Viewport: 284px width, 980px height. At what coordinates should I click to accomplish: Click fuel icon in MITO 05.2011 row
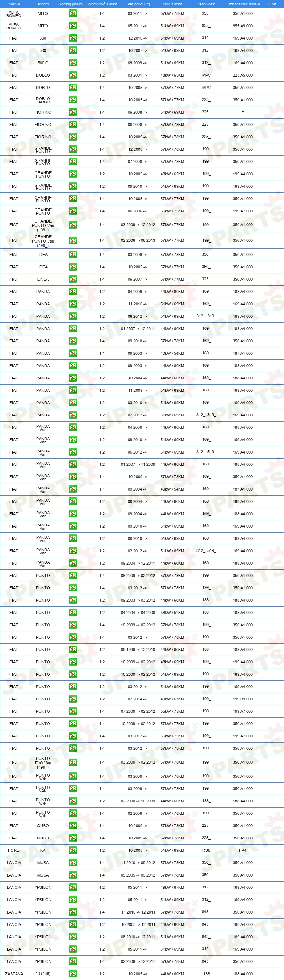point(73,26)
